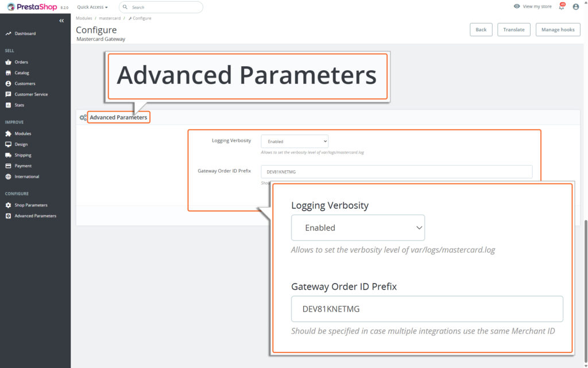Open your account profile icon
This screenshot has width=588, height=368.
575,6
